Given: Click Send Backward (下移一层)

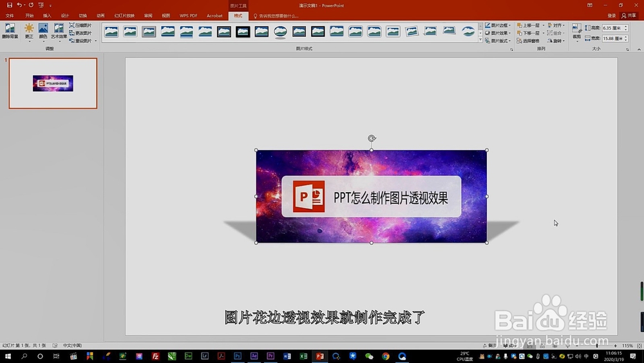Looking at the screenshot, I should (x=528, y=33).
